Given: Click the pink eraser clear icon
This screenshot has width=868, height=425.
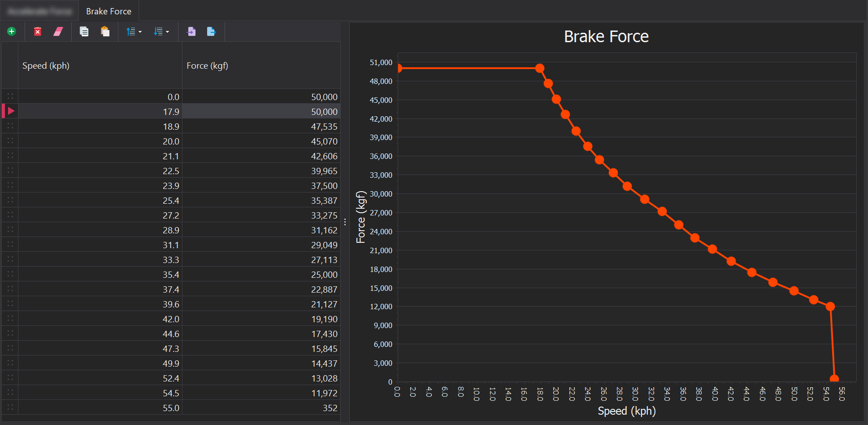Looking at the screenshot, I should (x=58, y=31).
